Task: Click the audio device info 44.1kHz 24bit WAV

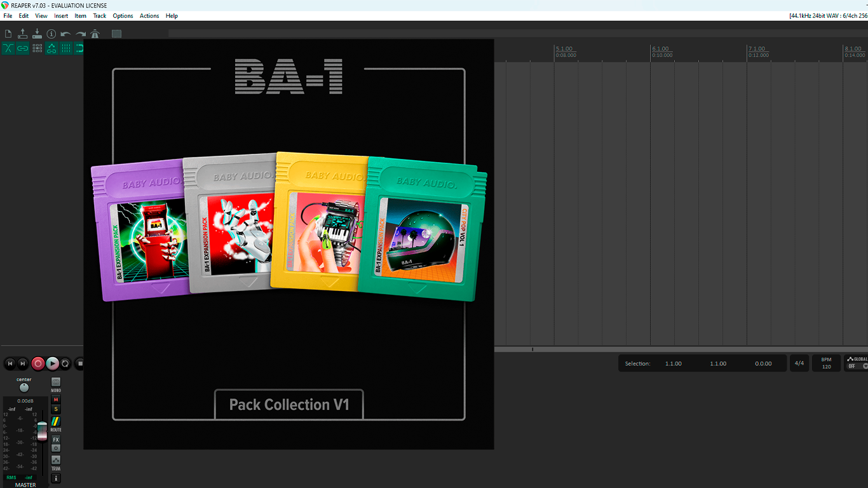Action: (828, 16)
